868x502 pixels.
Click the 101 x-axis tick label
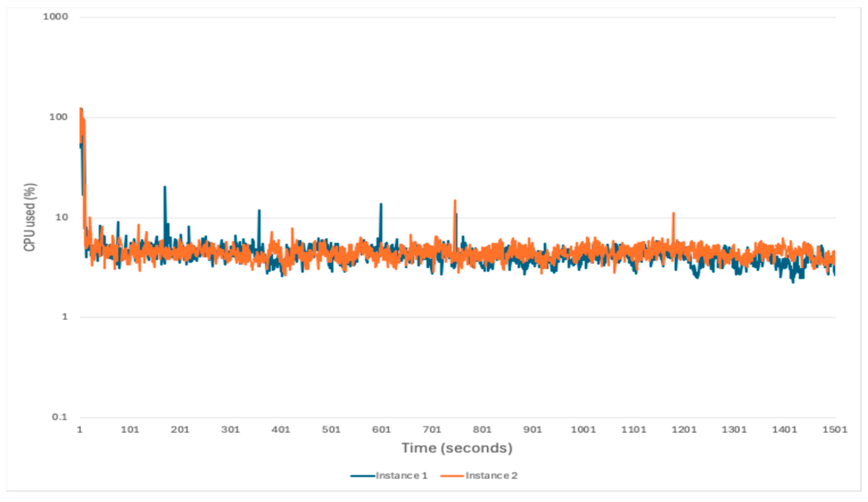coord(130,430)
